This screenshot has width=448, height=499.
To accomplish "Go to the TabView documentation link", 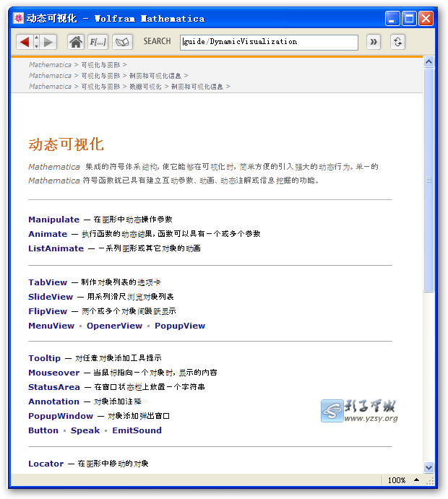I will pos(48,282).
